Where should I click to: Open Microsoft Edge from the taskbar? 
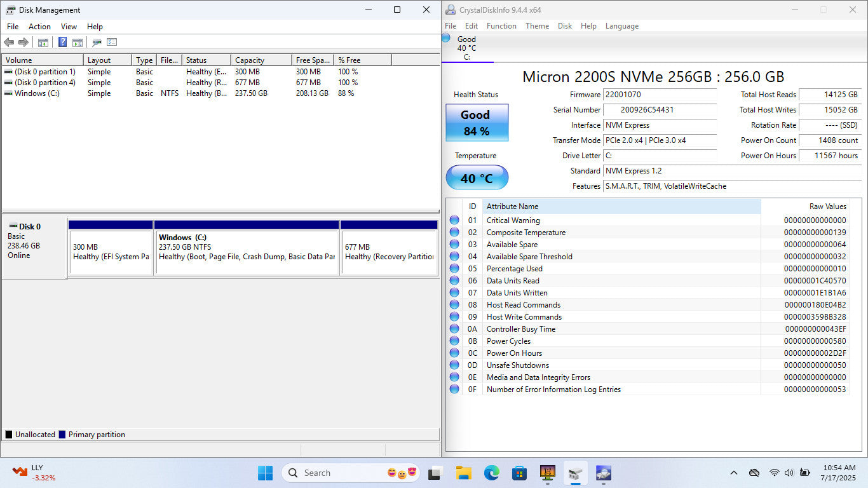(491, 473)
